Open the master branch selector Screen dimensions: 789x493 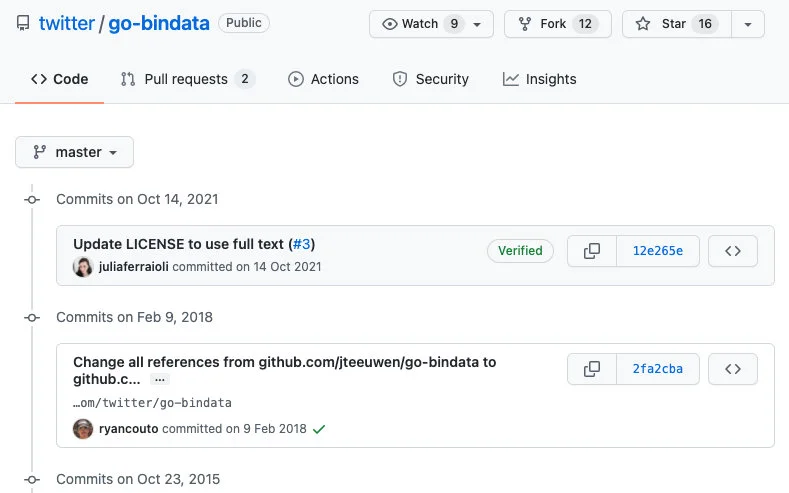pos(74,152)
